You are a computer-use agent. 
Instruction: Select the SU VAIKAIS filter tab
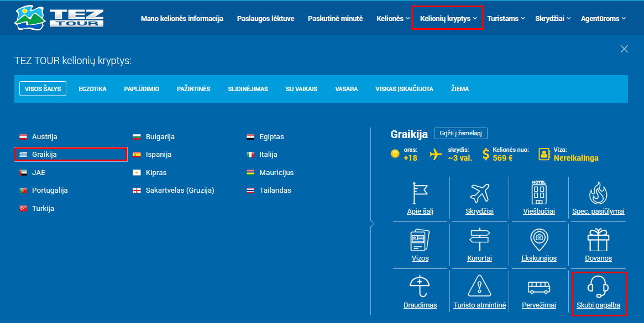pyautogui.click(x=301, y=89)
